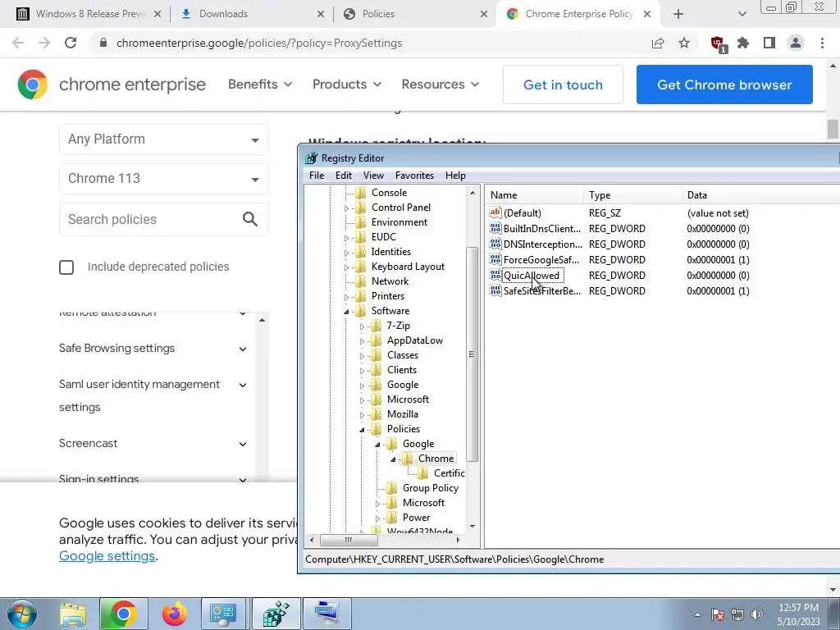Click the Chrome Enterprise logo
Screen dimensions: 840x630
[112, 84]
